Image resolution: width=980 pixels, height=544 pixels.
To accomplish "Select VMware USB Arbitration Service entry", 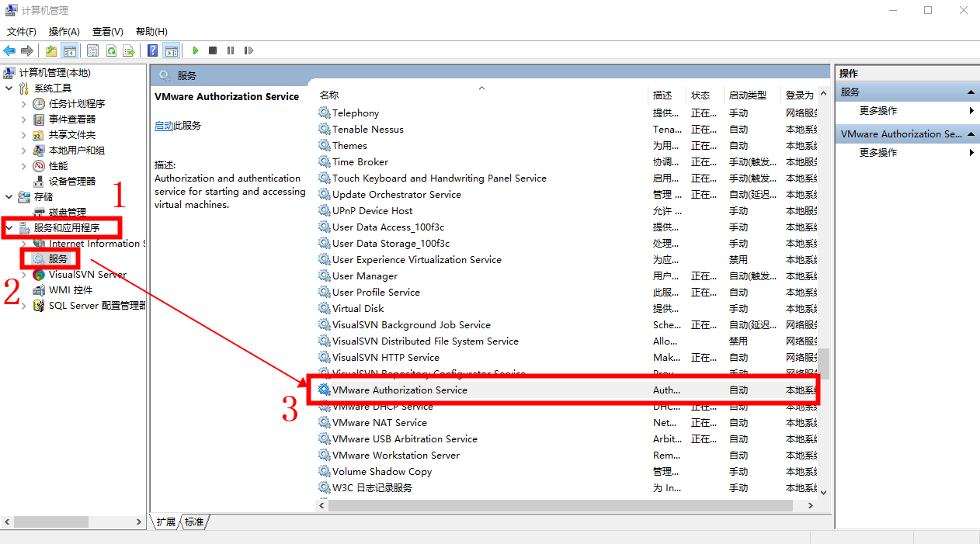I will 405,438.
